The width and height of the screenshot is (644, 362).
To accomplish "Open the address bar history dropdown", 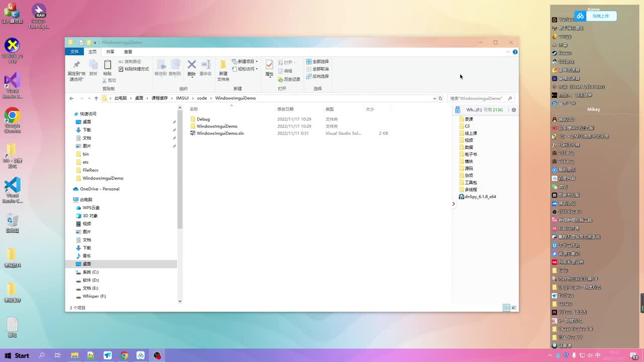I will pyautogui.click(x=435, y=99).
